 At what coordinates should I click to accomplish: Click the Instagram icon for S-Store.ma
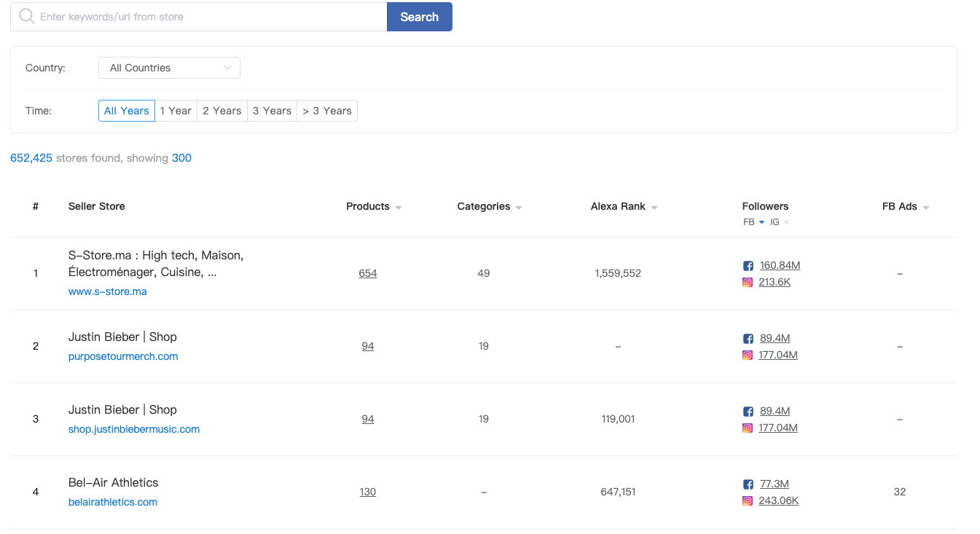coord(748,283)
